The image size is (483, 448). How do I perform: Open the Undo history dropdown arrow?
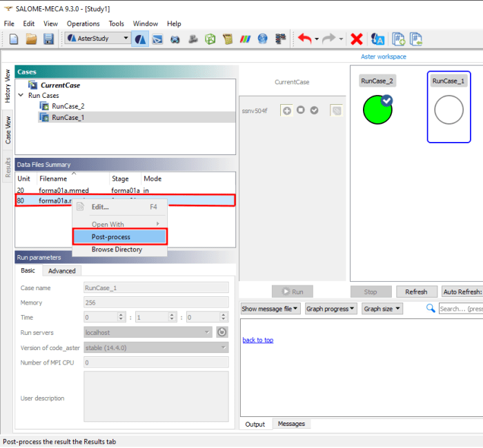click(x=316, y=39)
